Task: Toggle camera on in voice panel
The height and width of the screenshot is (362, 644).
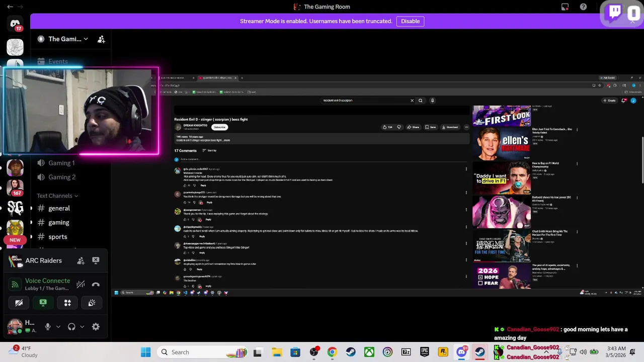Action: (x=19, y=303)
